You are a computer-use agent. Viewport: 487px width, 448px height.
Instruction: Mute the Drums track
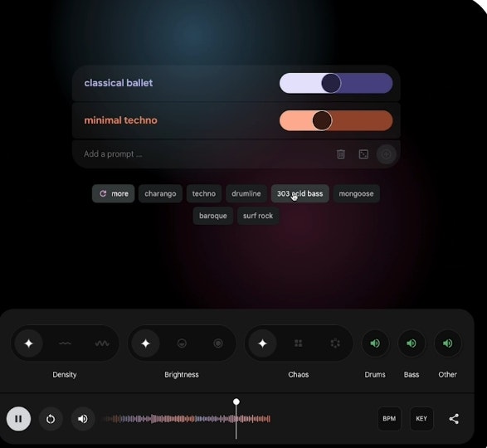375,343
